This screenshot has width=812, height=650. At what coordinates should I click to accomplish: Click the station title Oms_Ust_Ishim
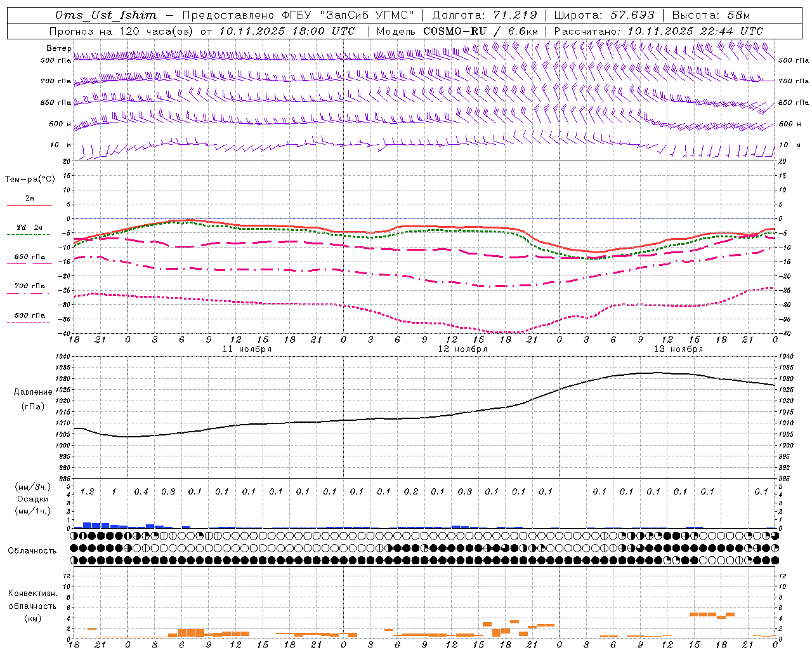pyautogui.click(x=105, y=15)
